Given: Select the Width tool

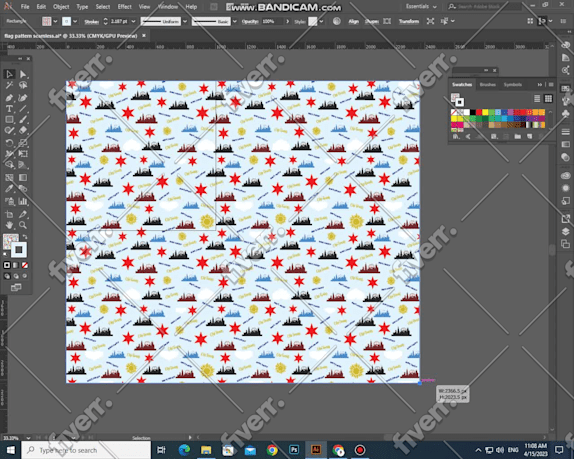Looking at the screenshot, I should click(x=9, y=154).
